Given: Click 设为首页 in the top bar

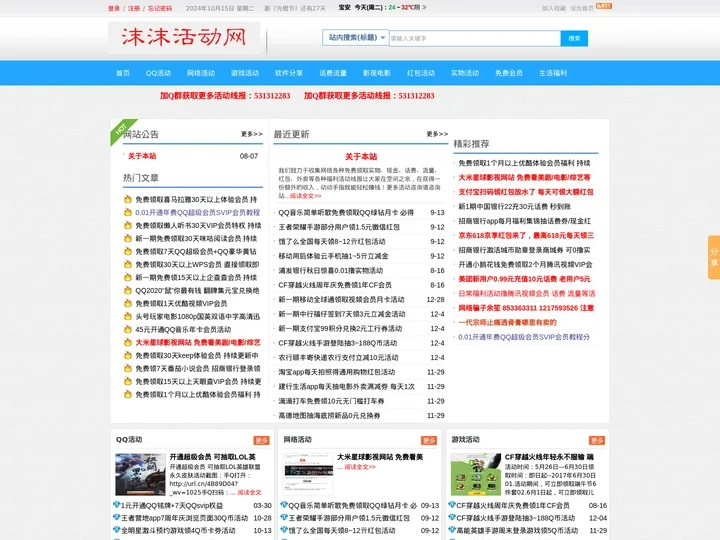Looking at the screenshot, I should [582, 8].
